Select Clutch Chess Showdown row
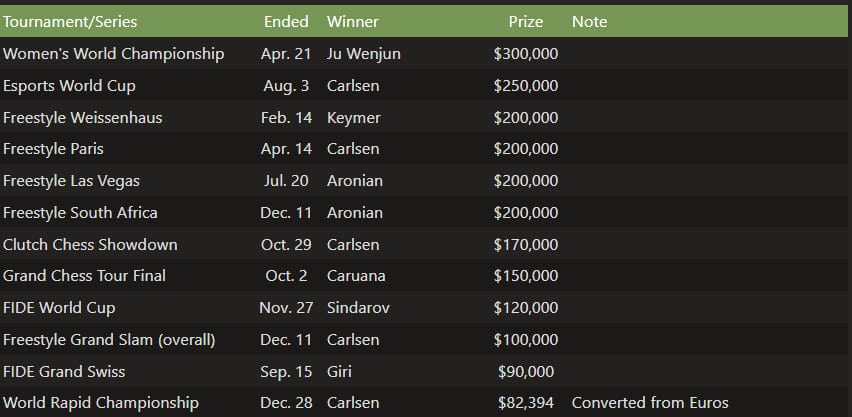Screen dimensions: 852x417 coord(90,245)
